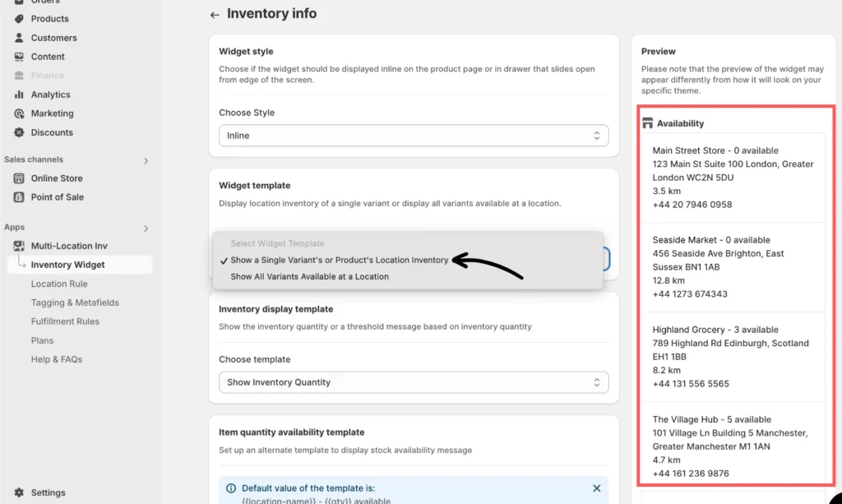842x504 pixels.
Task: Click the Highland Grocery location entry
Action: pyautogui.click(x=731, y=357)
